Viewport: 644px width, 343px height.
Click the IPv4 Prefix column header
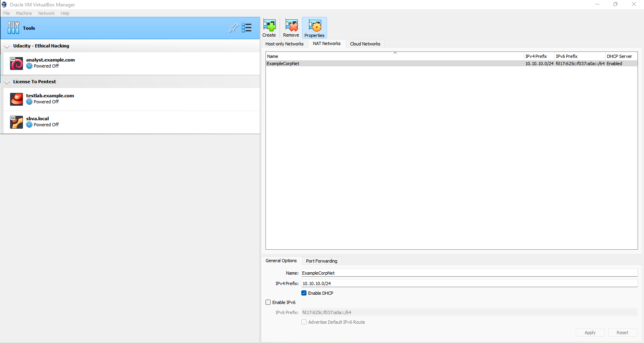click(x=539, y=56)
